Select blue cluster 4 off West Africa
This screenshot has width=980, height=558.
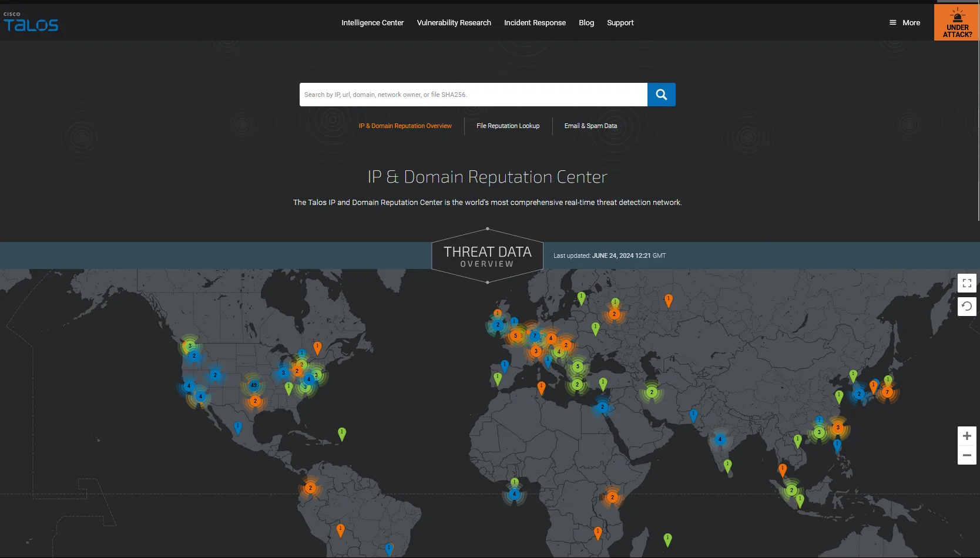[x=514, y=494]
